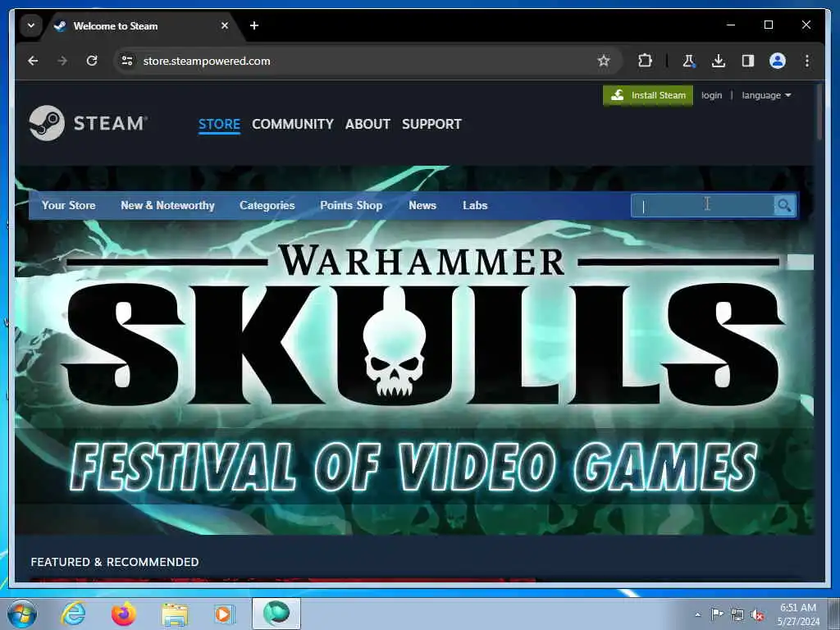Image resolution: width=840 pixels, height=630 pixels.
Task: Open the COMMUNITY menu
Action: (293, 125)
